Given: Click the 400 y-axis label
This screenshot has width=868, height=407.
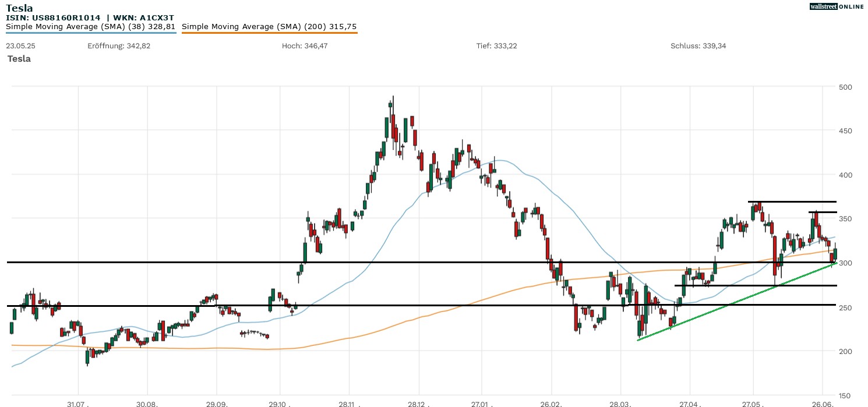Looking at the screenshot, I should click(x=845, y=175).
